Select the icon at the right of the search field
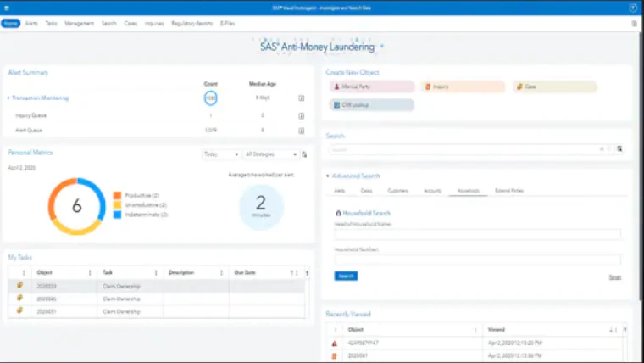The image size is (644, 363). [x=619, y=148]
